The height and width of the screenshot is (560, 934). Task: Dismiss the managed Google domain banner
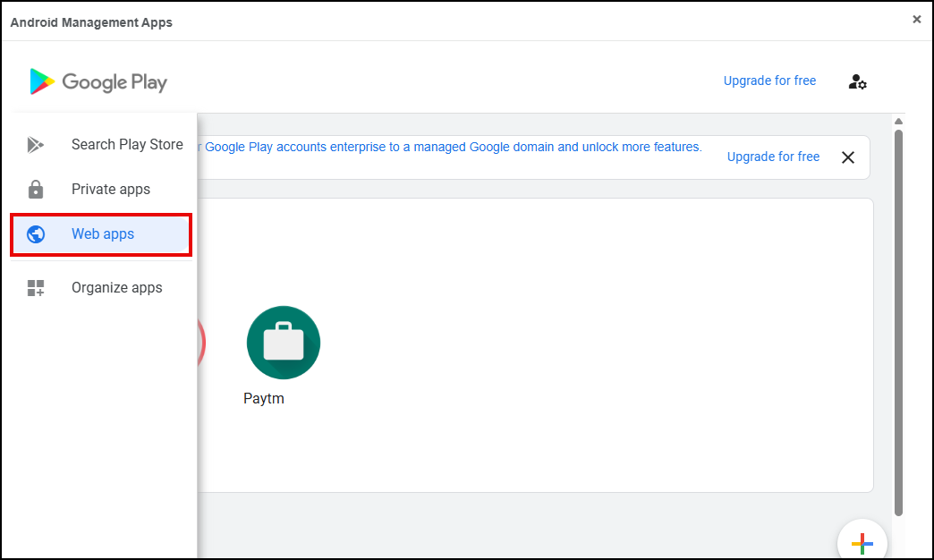pyautogui.click(x=848, y=157)
